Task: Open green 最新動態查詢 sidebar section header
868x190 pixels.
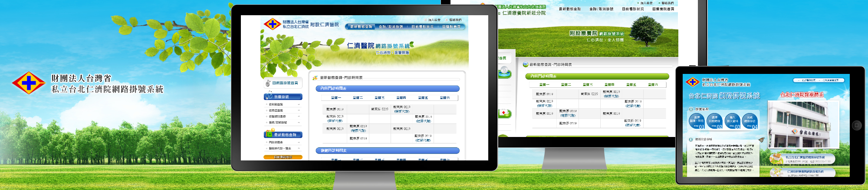Action: point(283,135)
